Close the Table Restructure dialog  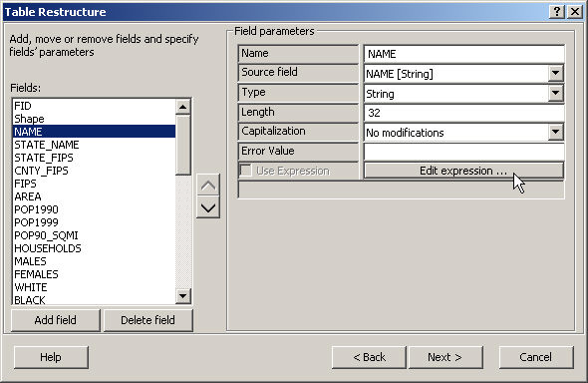pyautogui.click(x=575, y=12)
